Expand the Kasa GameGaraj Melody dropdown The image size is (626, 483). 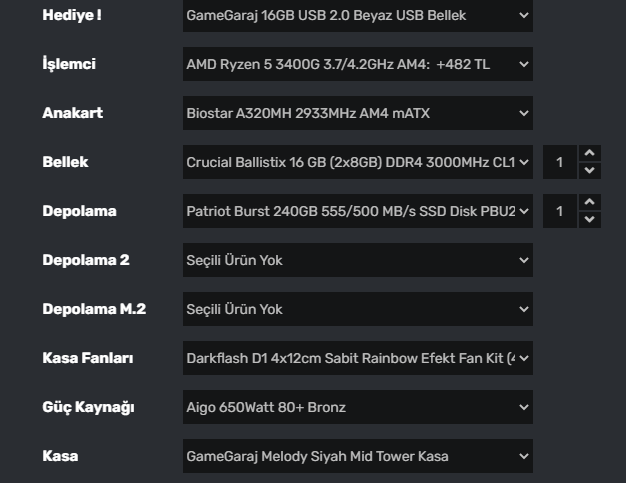[x=357, y=456]
